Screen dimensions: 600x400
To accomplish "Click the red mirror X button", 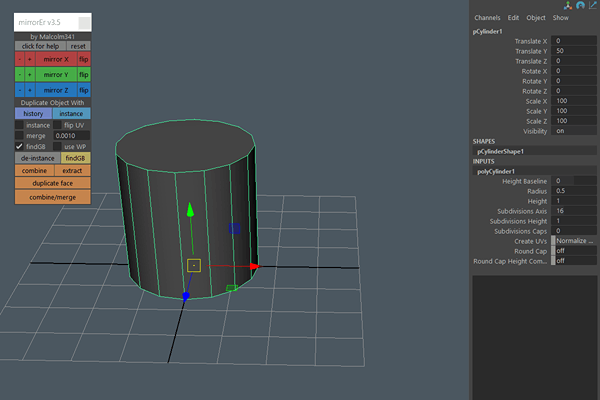I will [x=58, y=60].
